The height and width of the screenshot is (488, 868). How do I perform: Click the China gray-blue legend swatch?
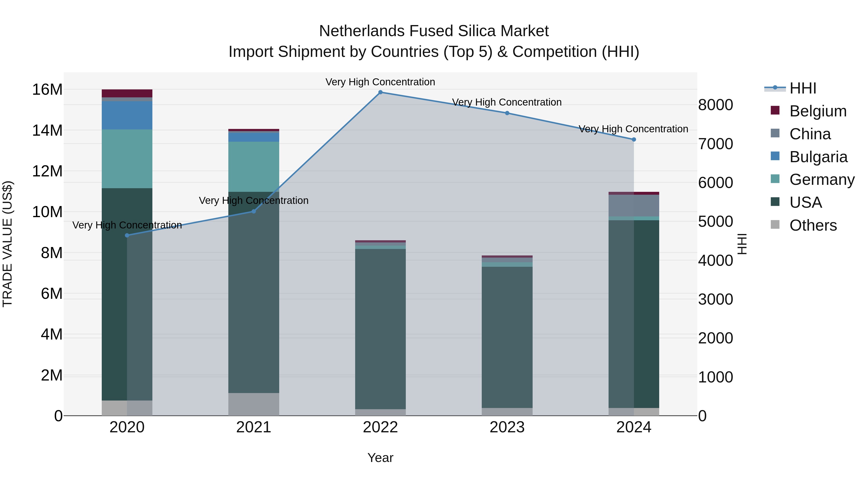pos(775,133)
